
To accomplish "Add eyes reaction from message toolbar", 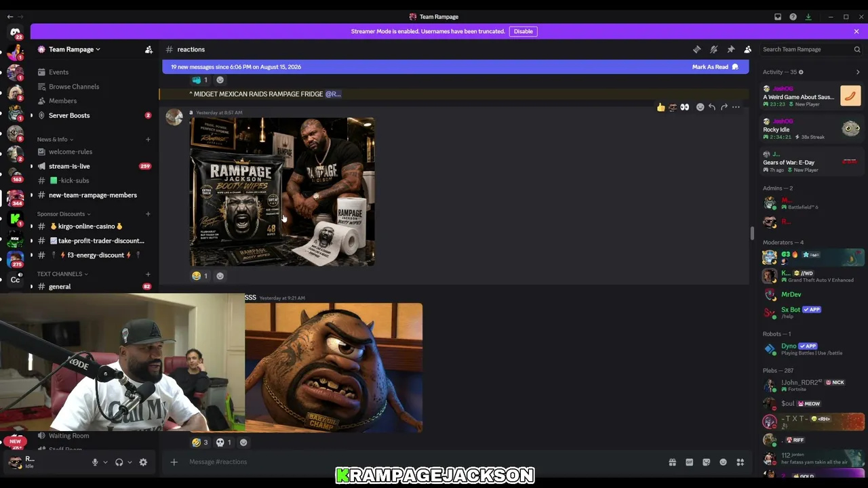I will point(684,107).
